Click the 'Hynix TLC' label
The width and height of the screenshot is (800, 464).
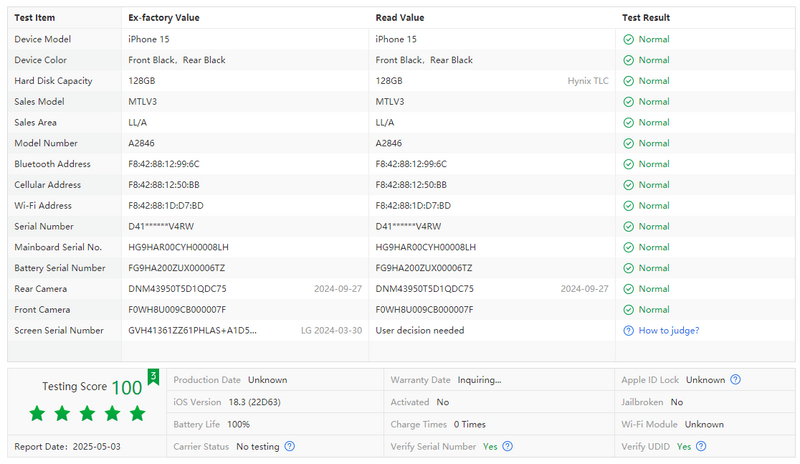(588, 81)
